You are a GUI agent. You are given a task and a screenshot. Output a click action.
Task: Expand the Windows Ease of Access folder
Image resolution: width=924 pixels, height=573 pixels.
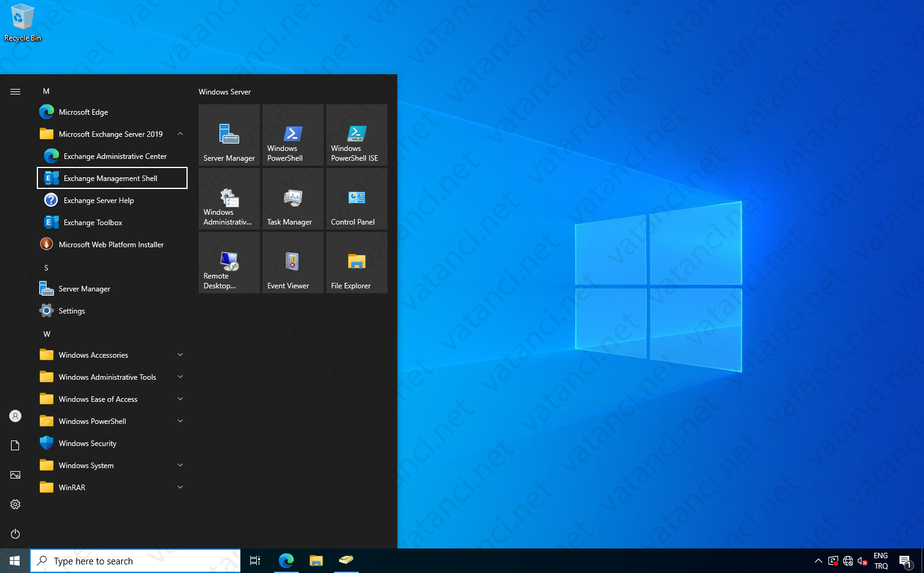click(x=112, y=399)
